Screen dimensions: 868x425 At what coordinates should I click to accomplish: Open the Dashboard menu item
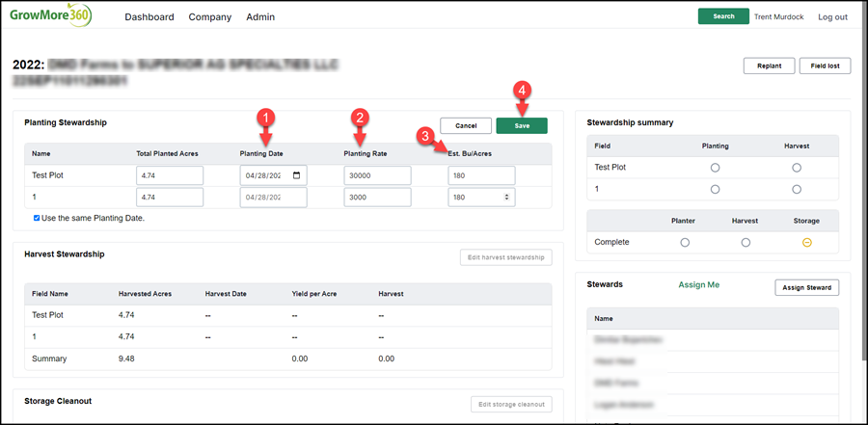pos(149,17)
